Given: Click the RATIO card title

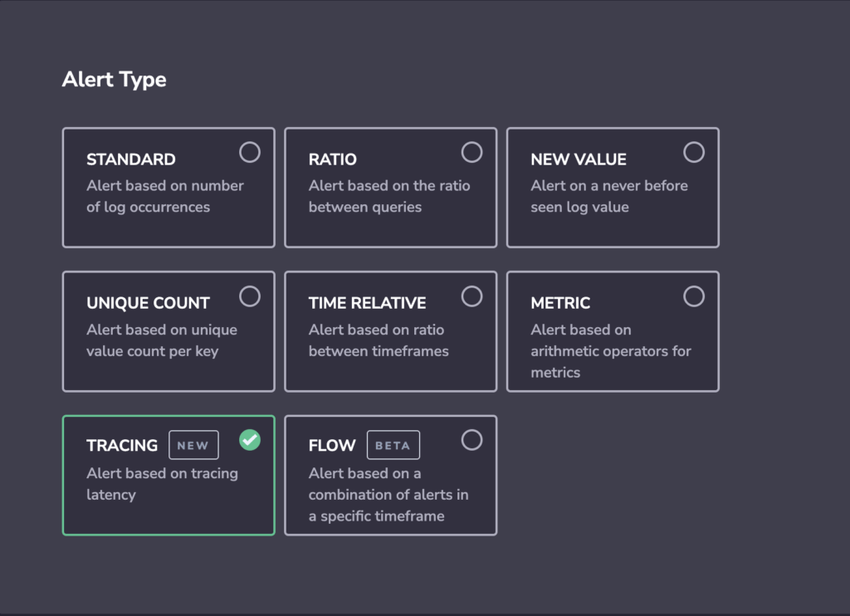Looking at the screenshot, I should click(332, 159).
